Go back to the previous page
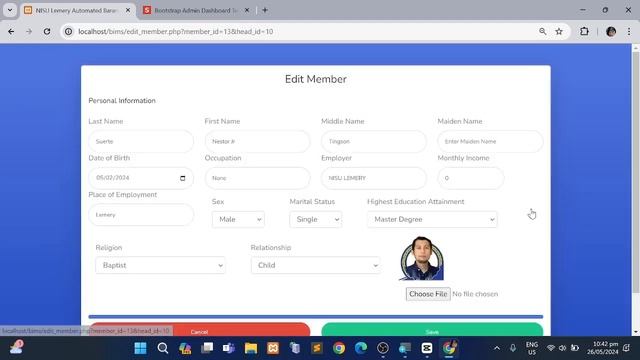Image resolution: width=640 pixels, height=360 pixels. pyautogui.click(x=11, y=31)
